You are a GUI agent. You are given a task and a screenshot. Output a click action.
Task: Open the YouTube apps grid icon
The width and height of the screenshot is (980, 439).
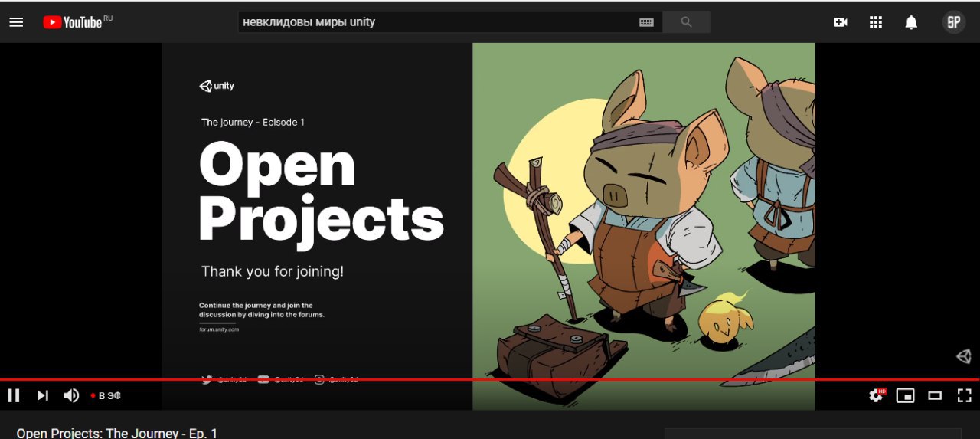pos(876,22)
